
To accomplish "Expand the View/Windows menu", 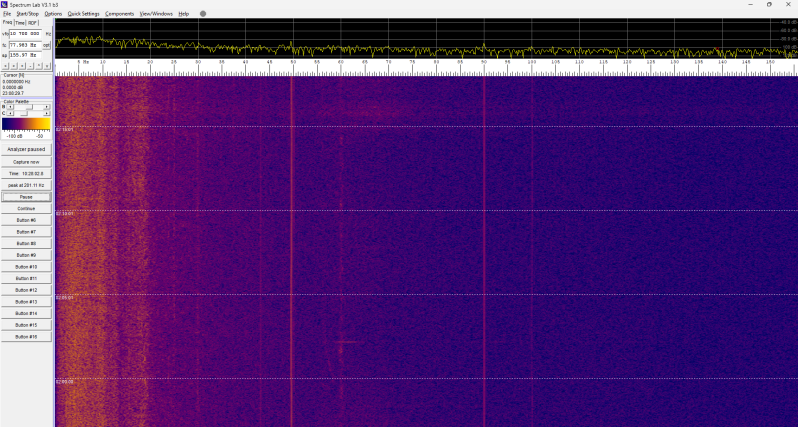I will click(x=156, y=14).
